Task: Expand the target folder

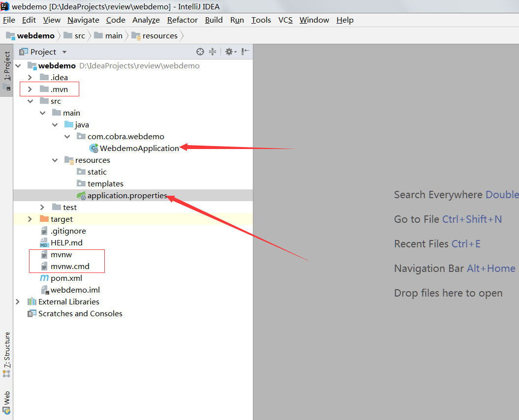Action: click(x=30, y=219)
